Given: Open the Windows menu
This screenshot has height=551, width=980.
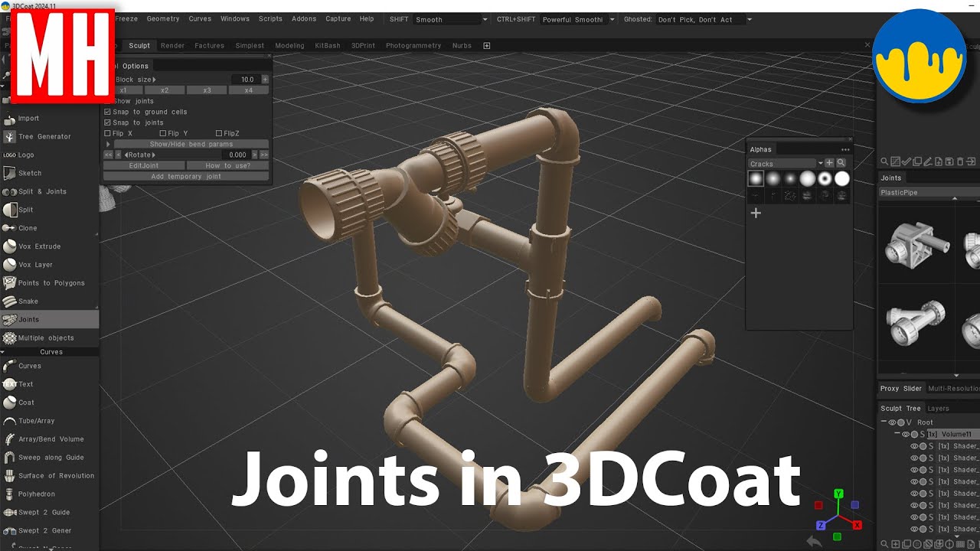Looking at the screenshot, I should [235, 19].
